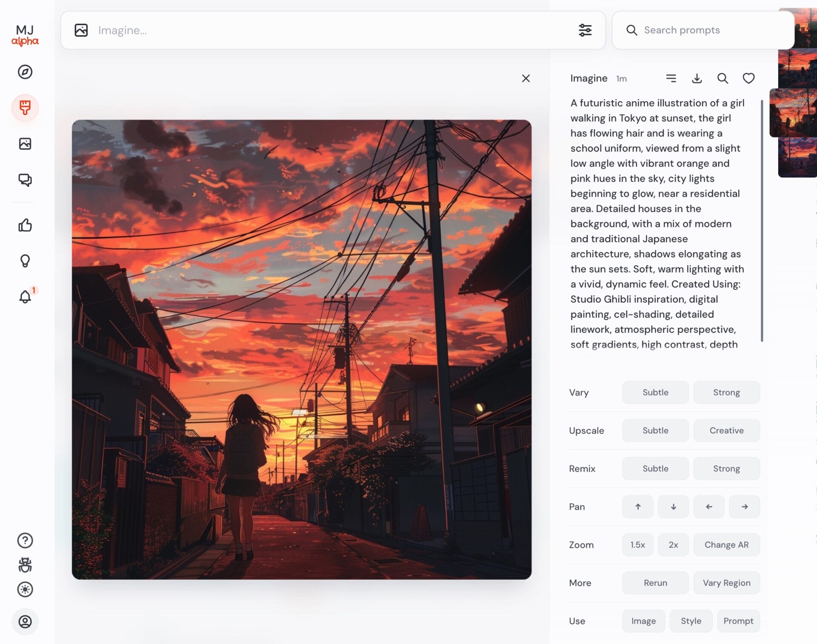Click Upscale Creative button
This screenshot has width=817, height=644.
[726, 430]
